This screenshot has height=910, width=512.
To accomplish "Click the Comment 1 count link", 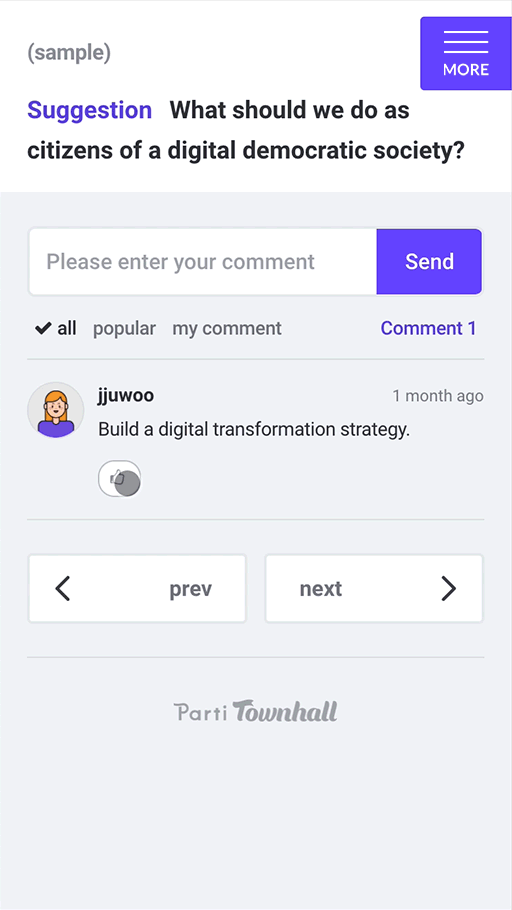I will click(428, 328).
